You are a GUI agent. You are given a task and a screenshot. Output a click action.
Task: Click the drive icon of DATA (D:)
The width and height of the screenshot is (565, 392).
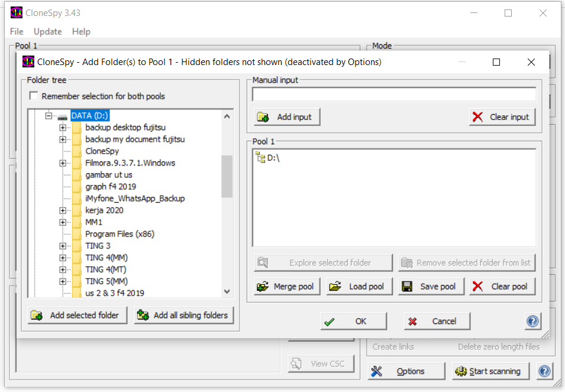[63, 117]
